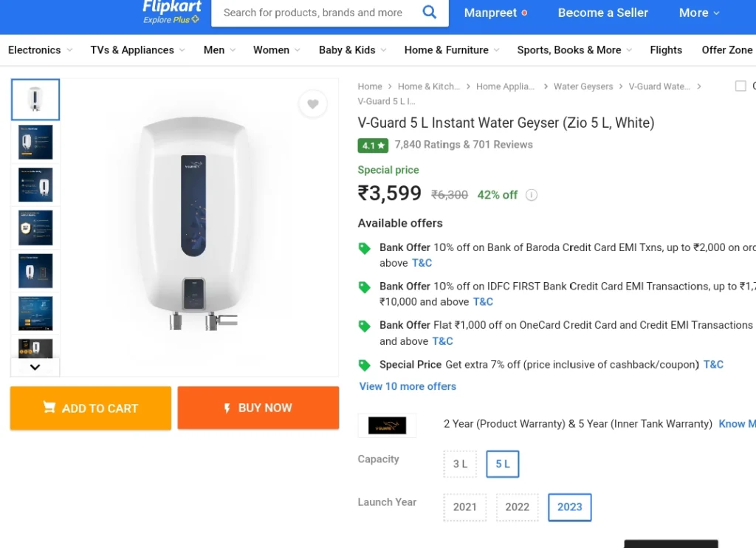This screenshot has height=548, width=756.
Task: Click the price info icon beside 42% off
Action: pyautogui.click(x=532, y=195)
